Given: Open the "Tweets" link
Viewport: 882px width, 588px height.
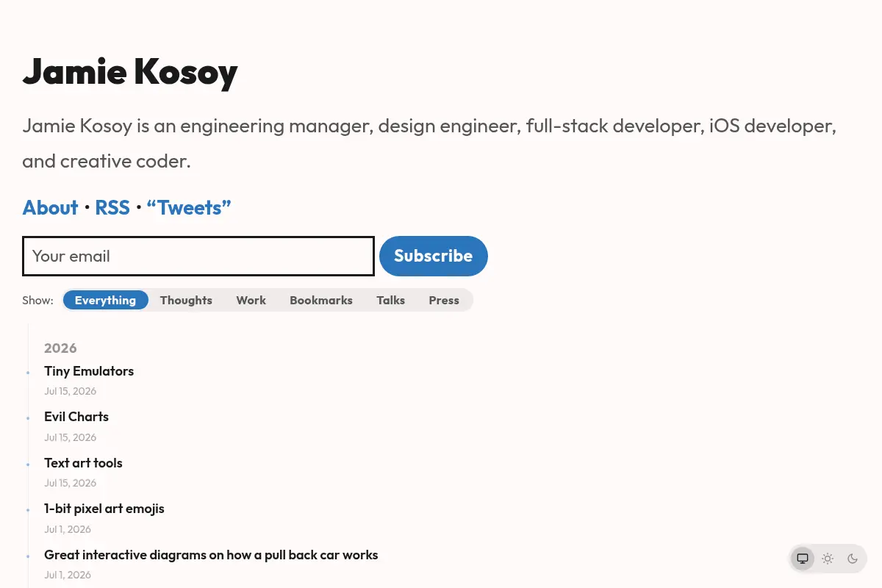Looking at the screenshot, I should pos(189,208).
